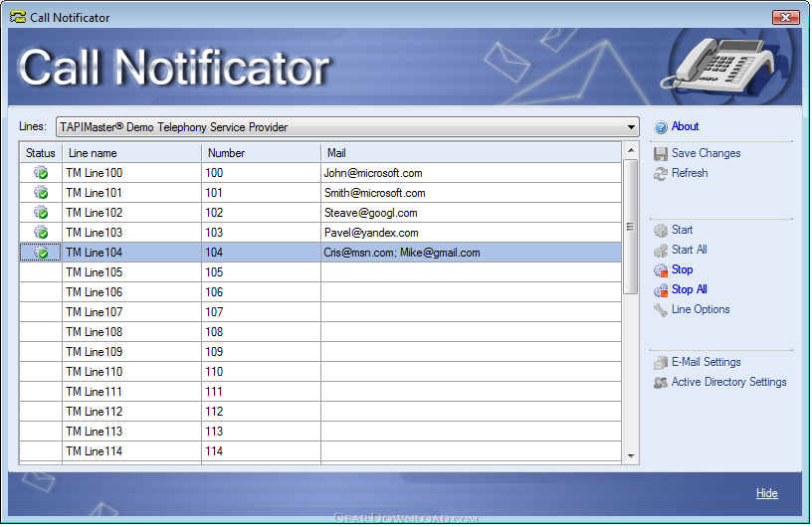Click the Hide link
This screenshot has width=812, height=527.
tap(766, 493)
